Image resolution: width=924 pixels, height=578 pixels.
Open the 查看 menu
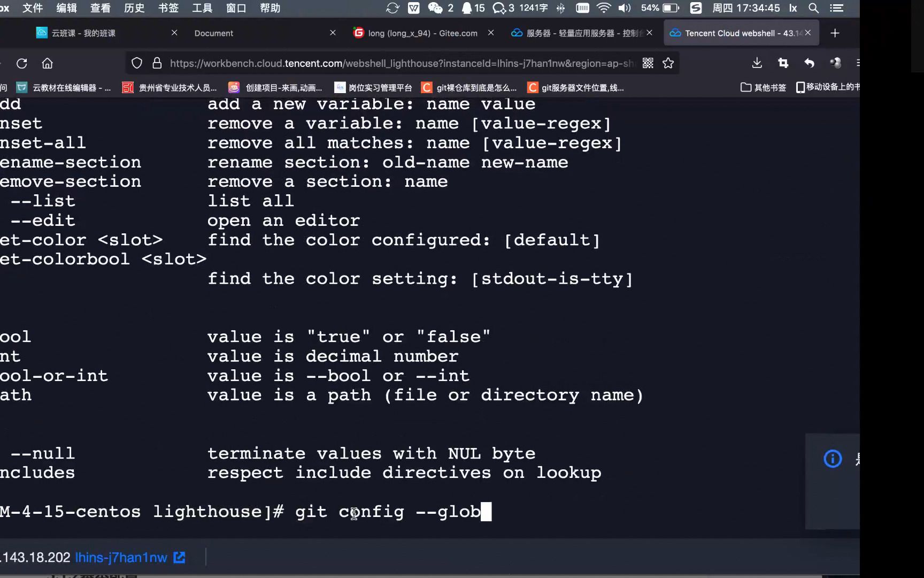tap(101, 8)
